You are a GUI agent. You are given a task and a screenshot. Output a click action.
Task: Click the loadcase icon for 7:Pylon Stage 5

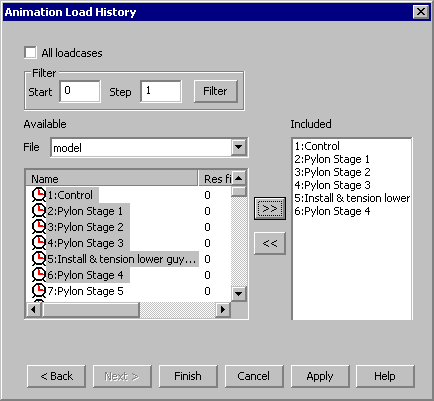coord(39,291)
